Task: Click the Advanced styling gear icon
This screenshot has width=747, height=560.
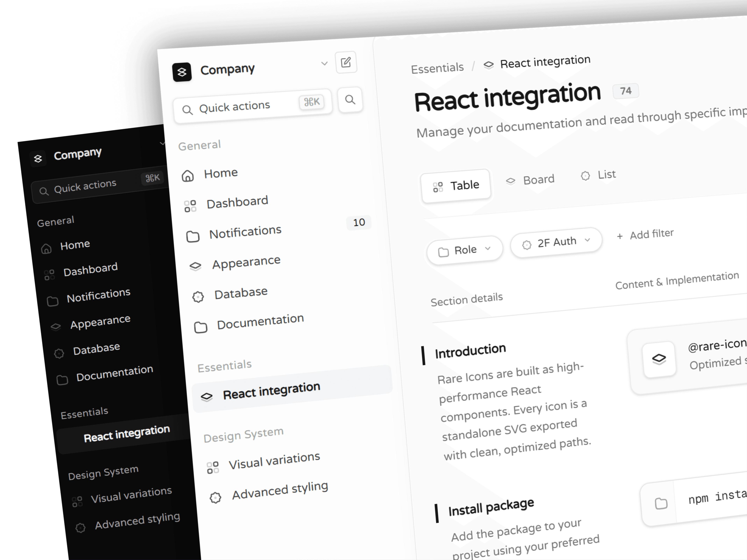Action: 216,497
